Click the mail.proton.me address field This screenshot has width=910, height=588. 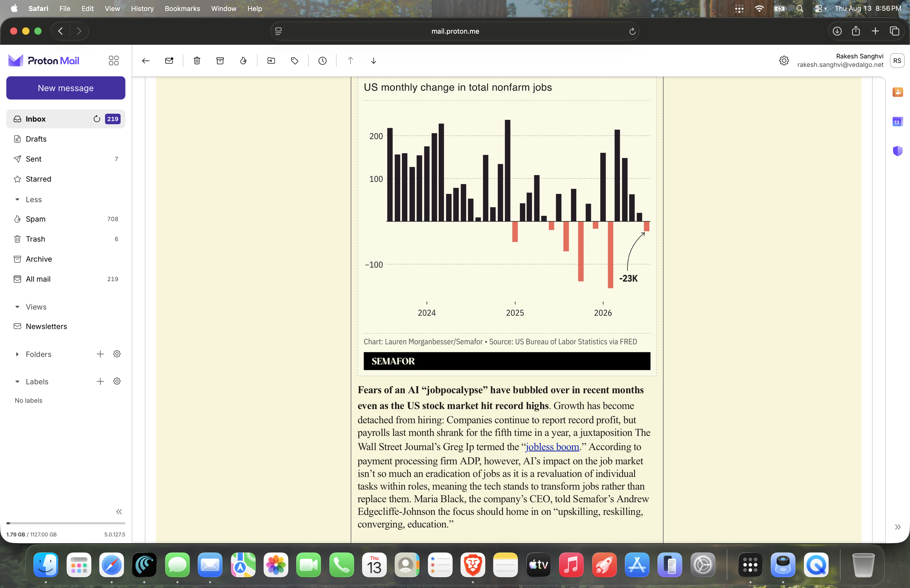pyautogui.click(x=455, y=31)
